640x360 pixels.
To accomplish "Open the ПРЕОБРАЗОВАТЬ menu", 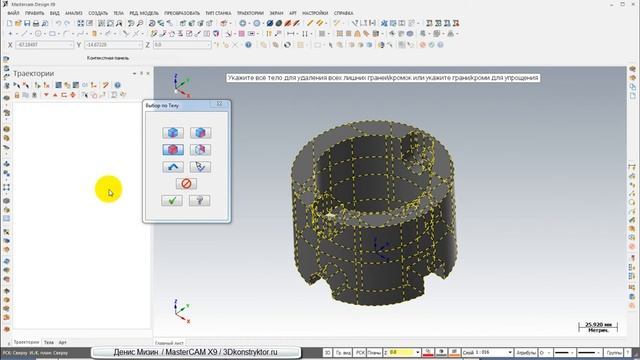I will tap(182, 13).
